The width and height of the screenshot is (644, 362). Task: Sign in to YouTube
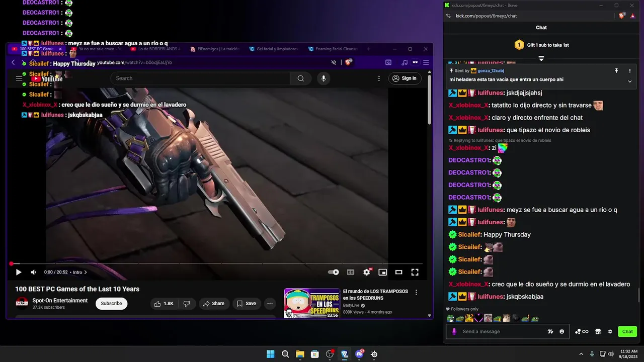[x=405, y=78]
